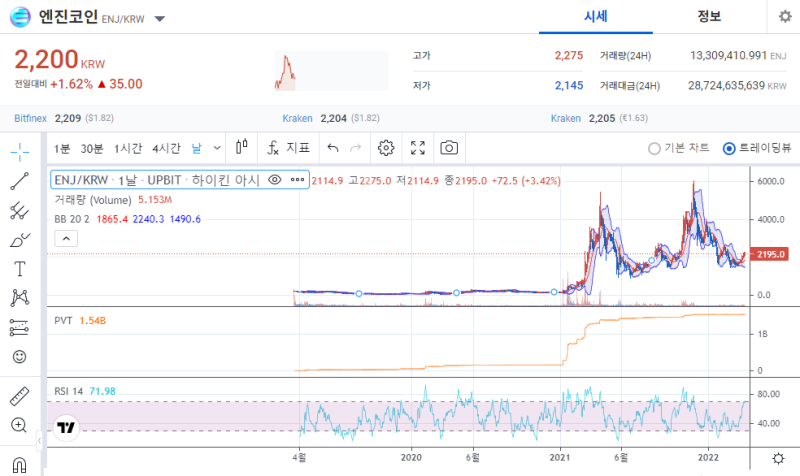Click the 2020 label on time axis
The image size is (800, 476).
tap(411, 458)
